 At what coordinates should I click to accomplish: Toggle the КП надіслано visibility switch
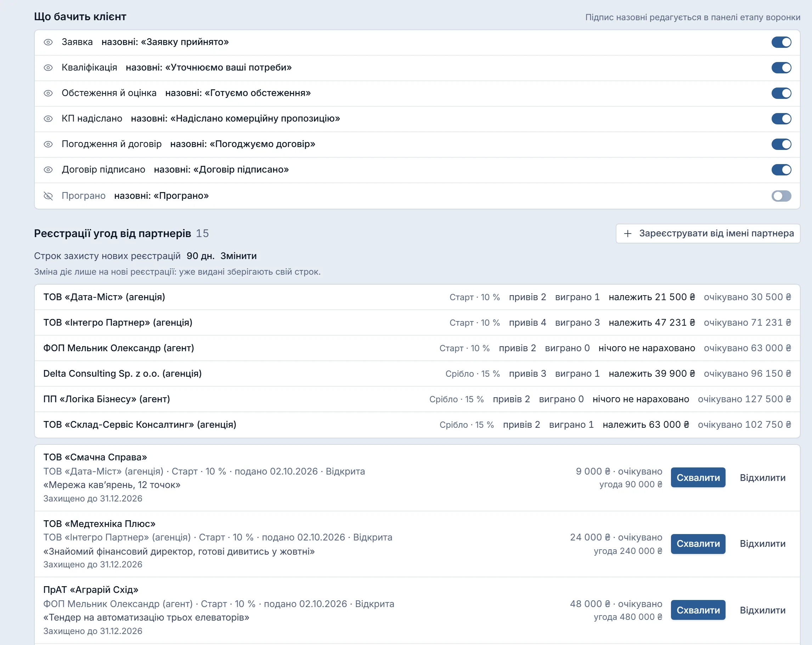[781, 119]
